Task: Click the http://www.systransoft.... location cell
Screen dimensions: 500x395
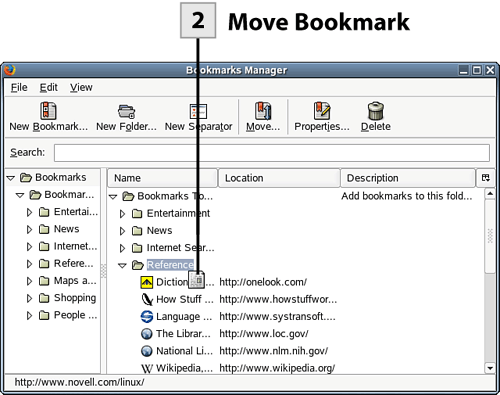Action: pos(277,316)
